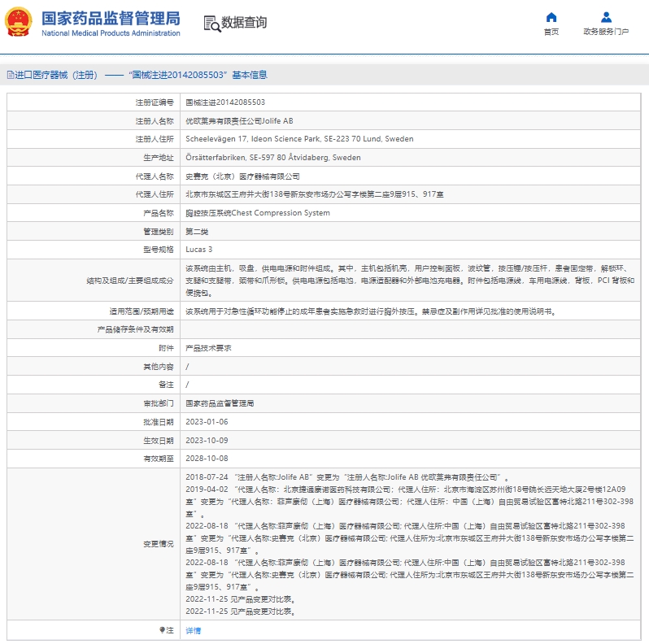
Task: Select agent address starting 北京市东城区王府井大街138号
Action: click(315, 194)
